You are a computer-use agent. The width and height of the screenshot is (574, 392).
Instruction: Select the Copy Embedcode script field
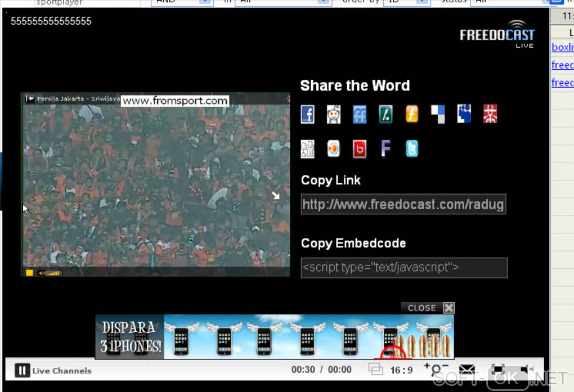coord(404,268)
